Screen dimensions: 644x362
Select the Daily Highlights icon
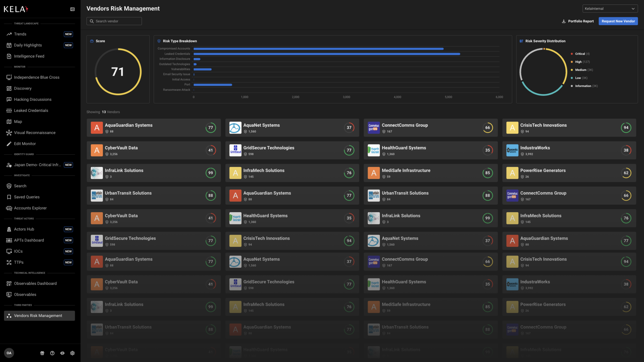click(x=9, y=45)
